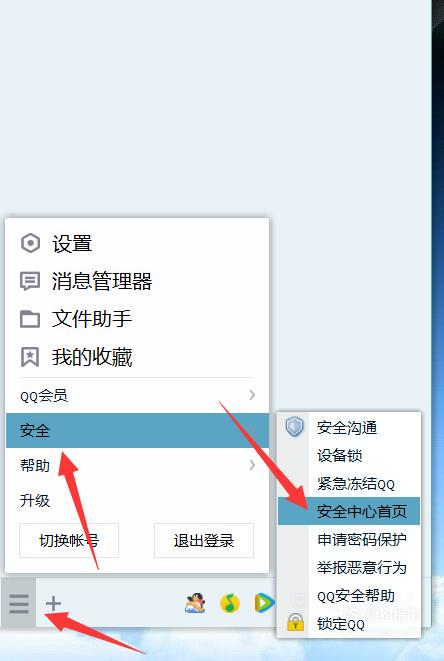
Task: Click the yellow lock icon beside 锁定QQ
Action: (296, 622)
